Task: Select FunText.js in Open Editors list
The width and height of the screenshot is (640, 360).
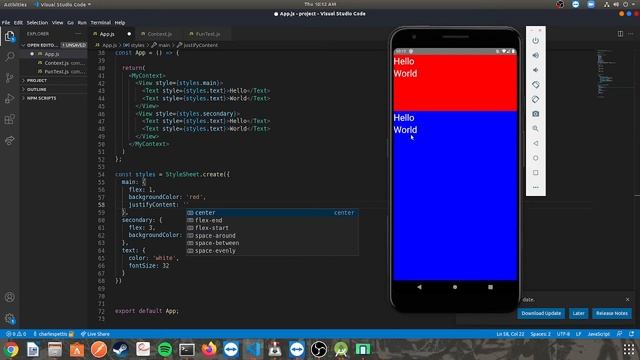Action: (x=54, y=72)
